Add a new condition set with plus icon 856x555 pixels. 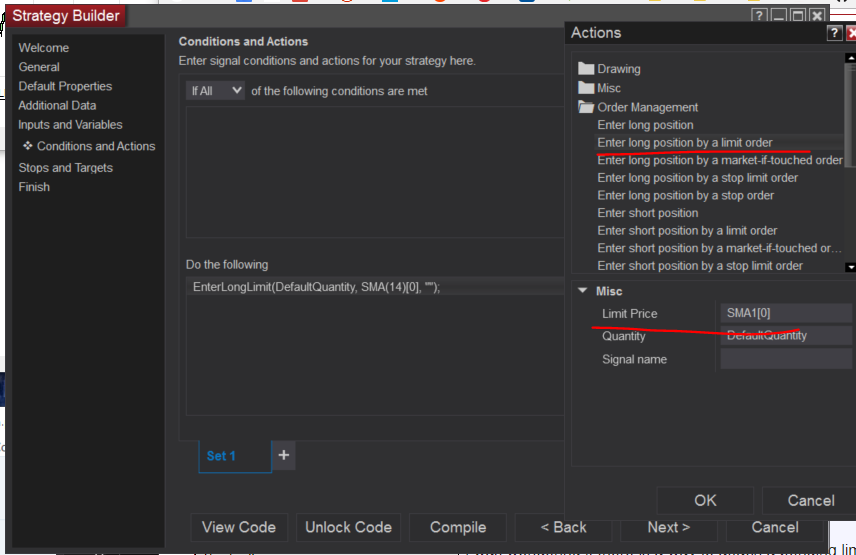(284, 455)
